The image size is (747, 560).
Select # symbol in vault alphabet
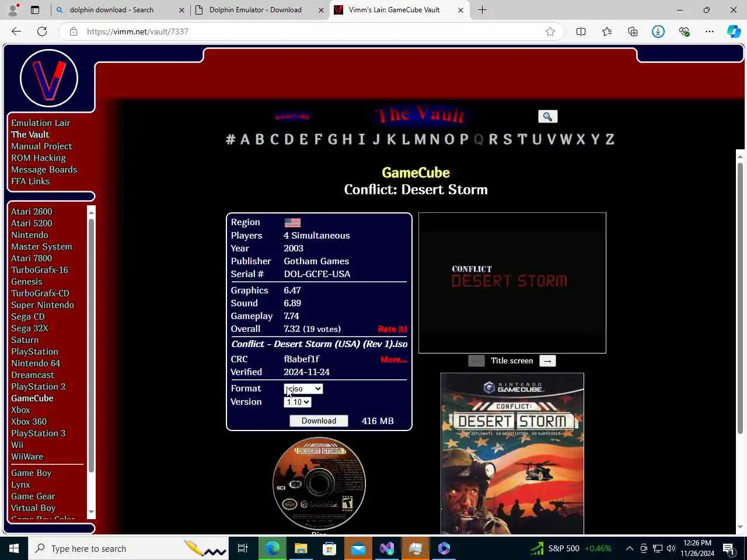click(x=231, y=139)
